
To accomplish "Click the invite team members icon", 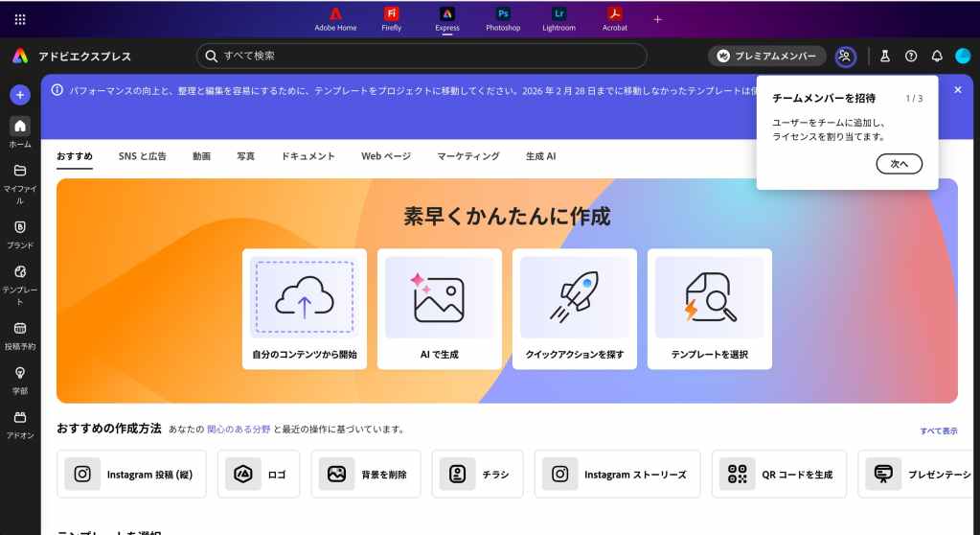I will (845, 57).
